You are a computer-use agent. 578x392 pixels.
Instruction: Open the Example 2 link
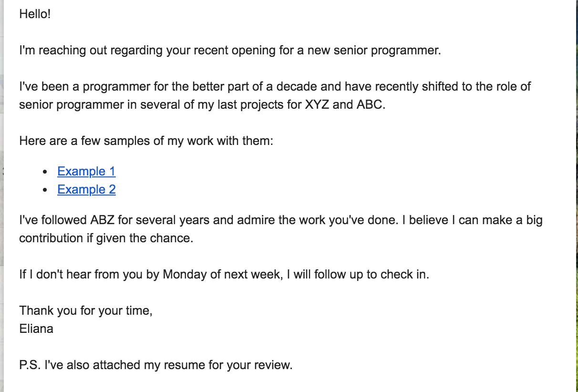86,189
